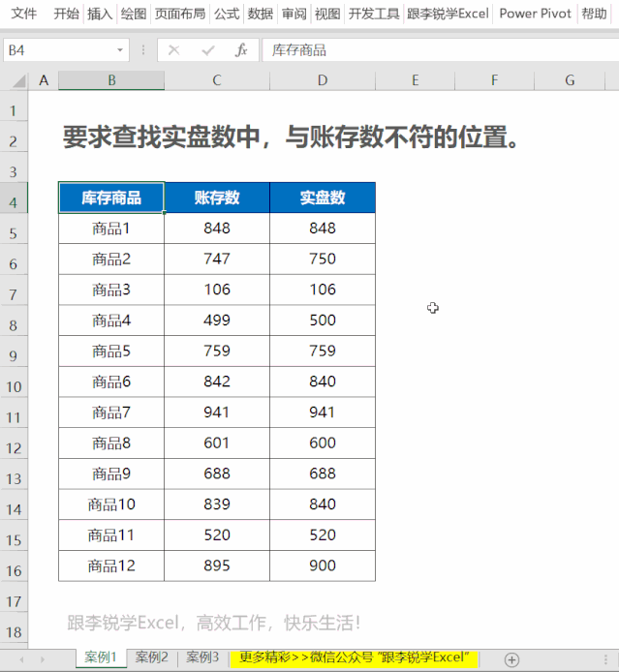This screenshot has height=672, width=619.
Task: Click the previous sheet navigation arrow
Action: coord(21,659)
